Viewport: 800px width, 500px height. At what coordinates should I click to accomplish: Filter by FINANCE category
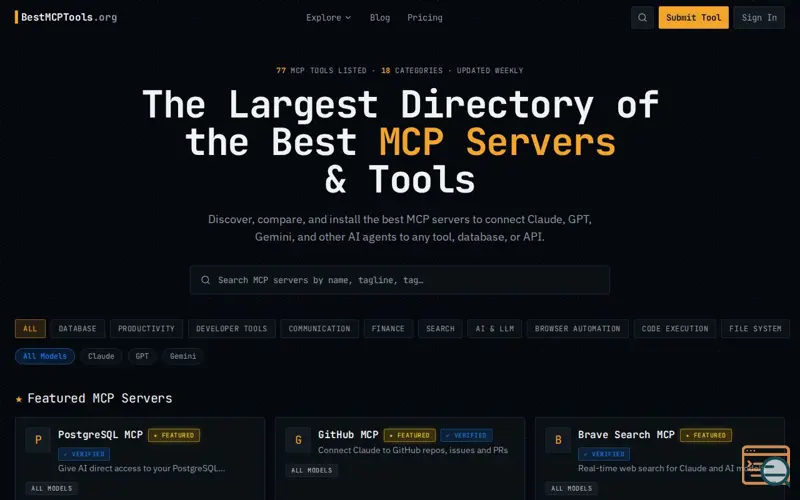click(388, 329)
